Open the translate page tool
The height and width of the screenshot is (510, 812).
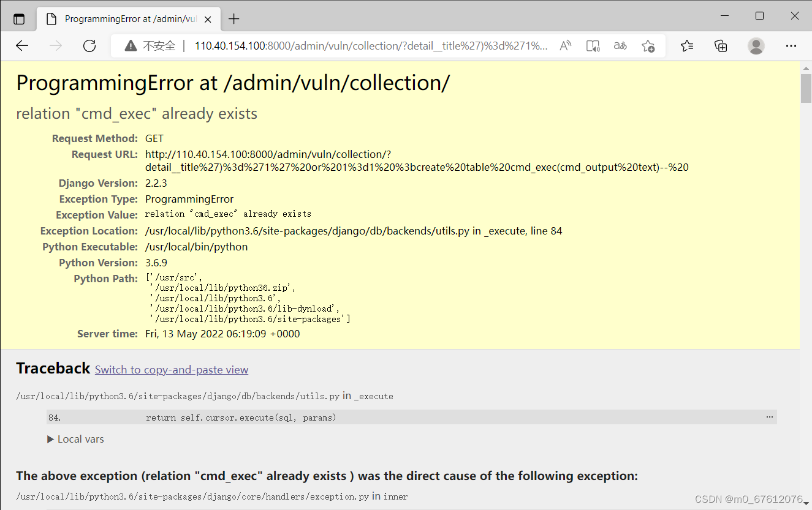620,45
